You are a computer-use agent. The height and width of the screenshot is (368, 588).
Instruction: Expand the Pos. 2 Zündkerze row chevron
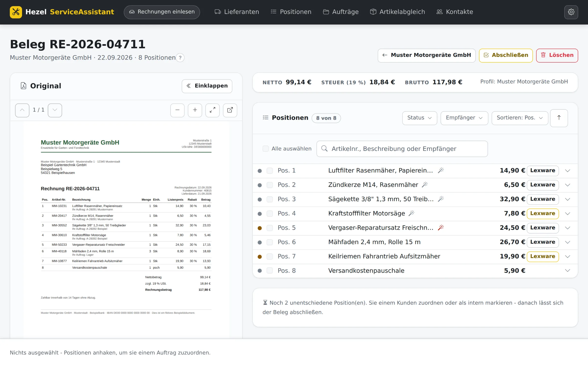pyautogui.click(x=568, y=185)
